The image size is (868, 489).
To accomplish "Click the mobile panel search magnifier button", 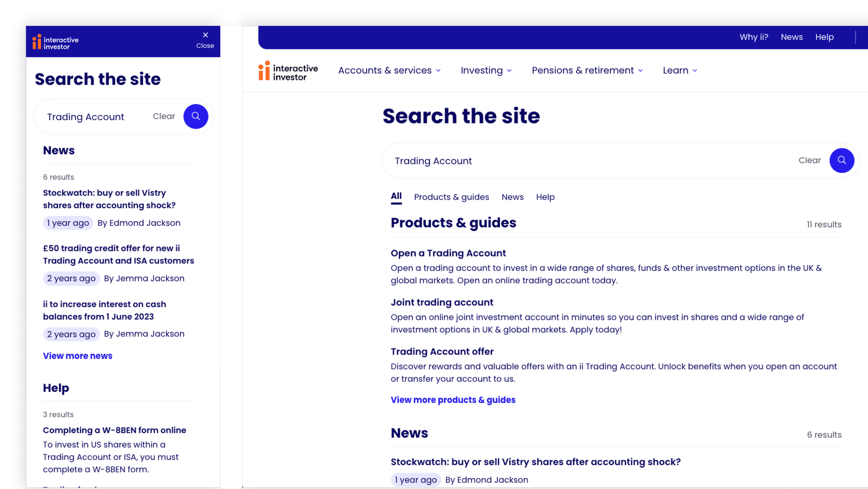I will [x=196, y=116].
